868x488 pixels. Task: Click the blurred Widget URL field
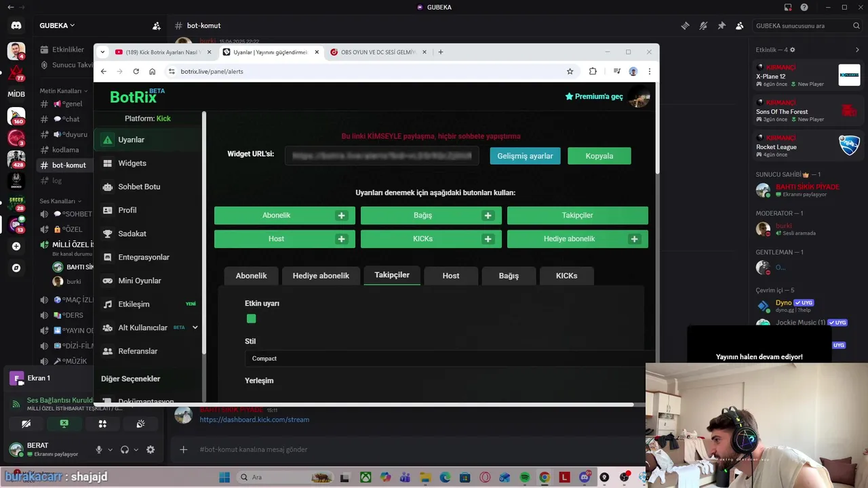tap(382, 156)
